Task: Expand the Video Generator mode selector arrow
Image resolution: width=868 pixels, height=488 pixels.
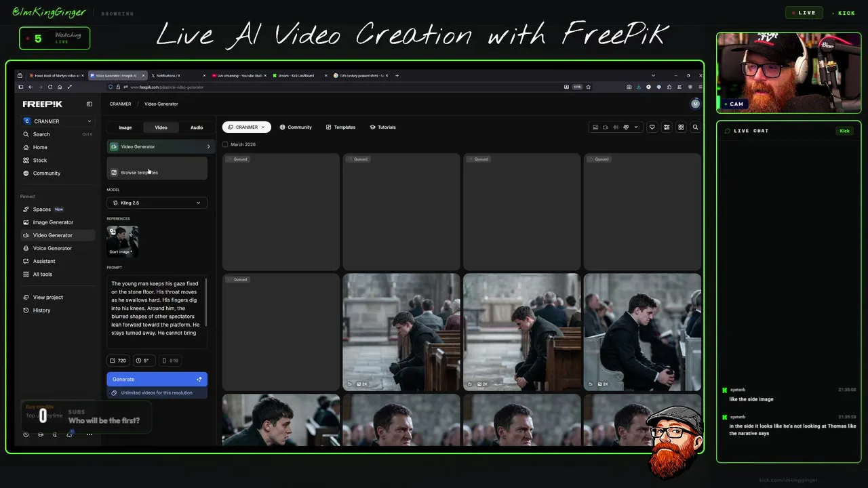Action: coord(208,146)
